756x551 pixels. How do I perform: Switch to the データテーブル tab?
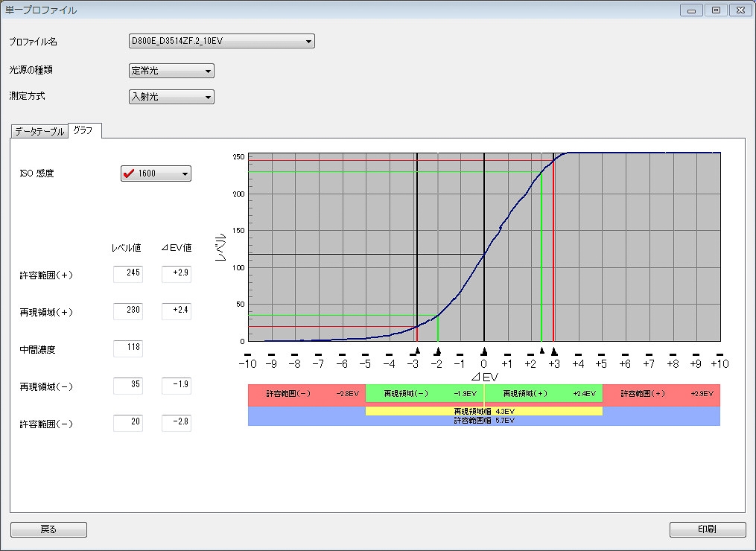click(39, 132)
